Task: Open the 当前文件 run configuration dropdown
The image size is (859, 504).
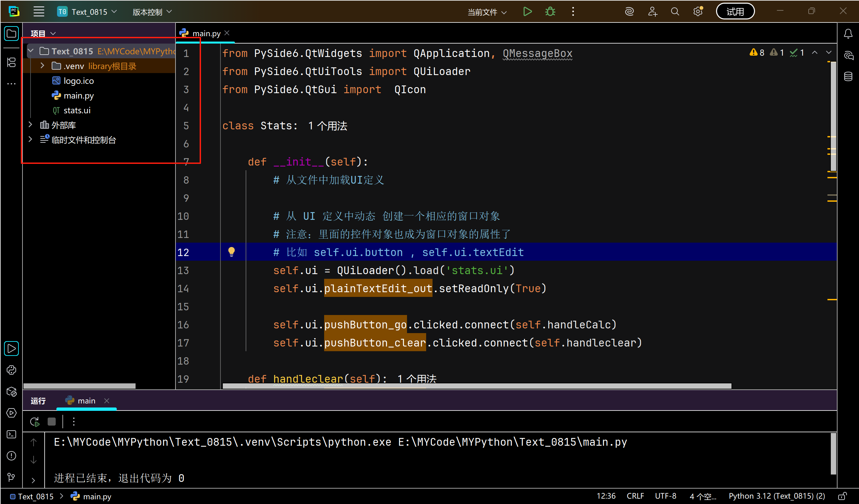Action: [487, 12]
